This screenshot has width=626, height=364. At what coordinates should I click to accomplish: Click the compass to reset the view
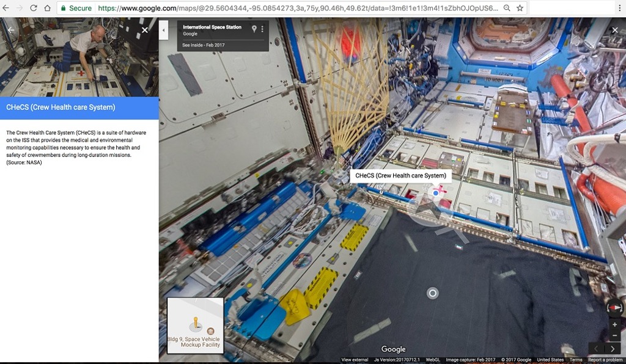(614, 308)
